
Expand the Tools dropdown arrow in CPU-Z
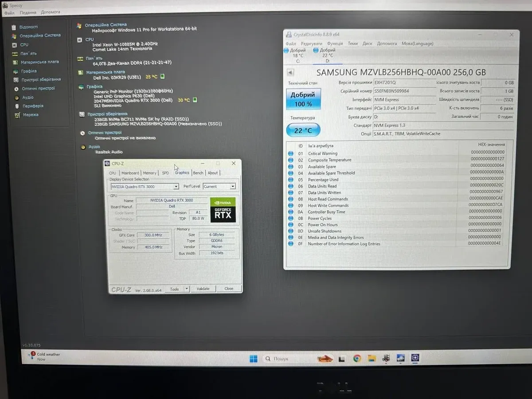coord(186,289)
